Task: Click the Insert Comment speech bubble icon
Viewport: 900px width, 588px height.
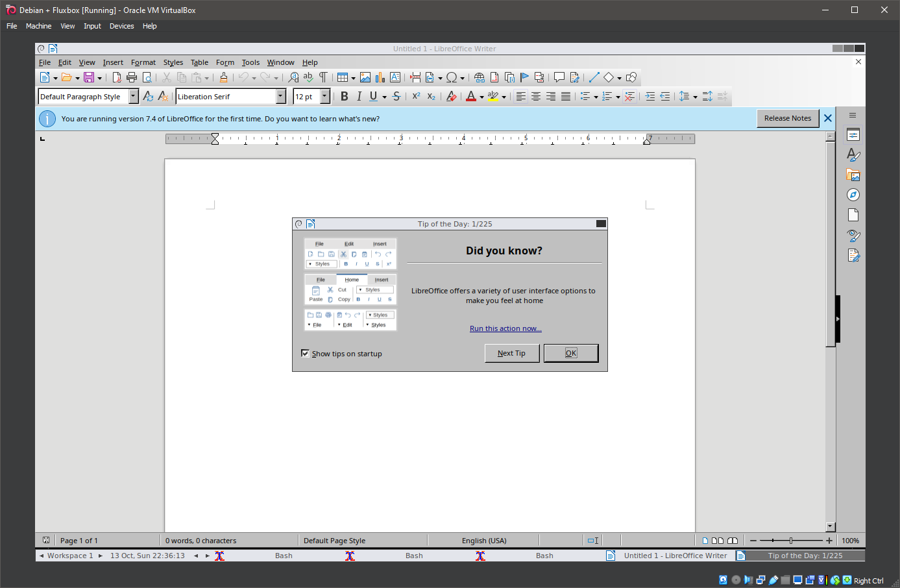Action: (x=559, y=78)
